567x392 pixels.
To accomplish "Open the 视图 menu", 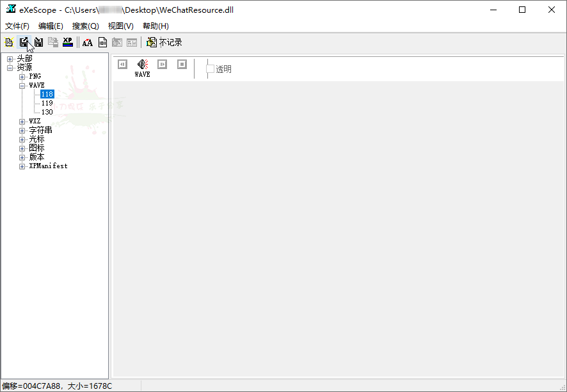I will pyautogui.click(x=120, y=26).
